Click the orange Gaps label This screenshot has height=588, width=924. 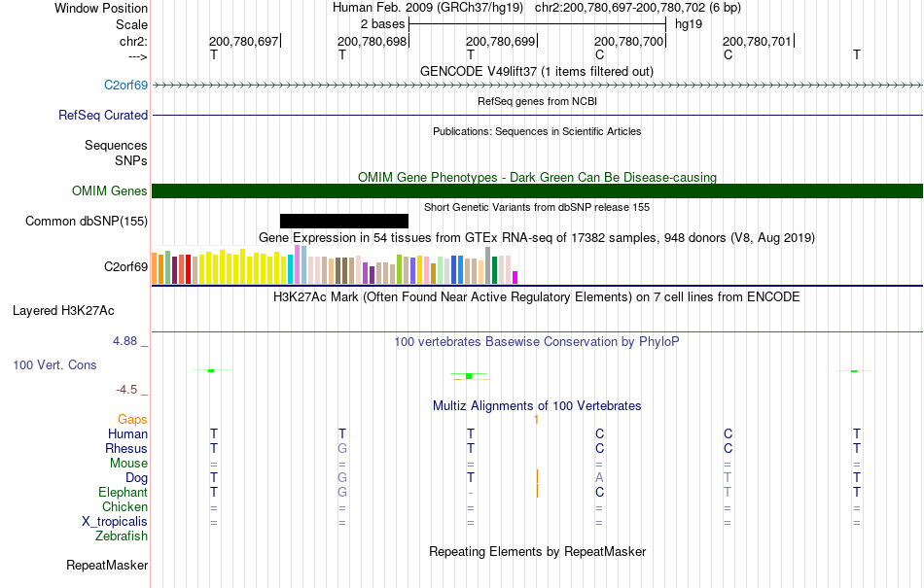tap(132, 419)
